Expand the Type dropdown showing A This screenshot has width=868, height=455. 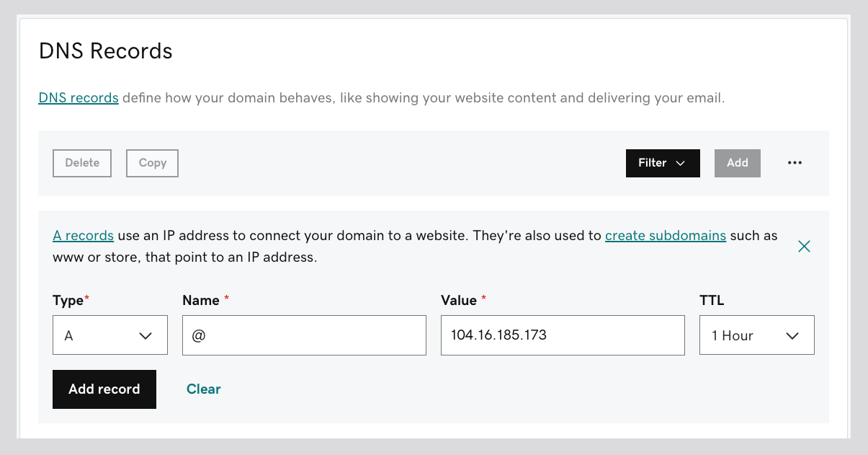pos(110,335)
